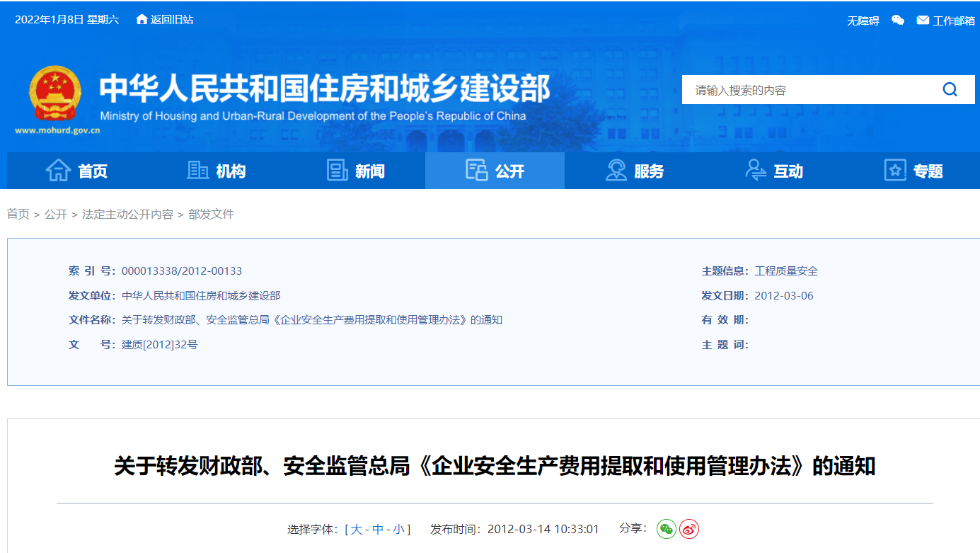The height and width of the screenshot is (553, 980).
Task: Open the 服务 navigation tab
Action: tap(634, 171)
